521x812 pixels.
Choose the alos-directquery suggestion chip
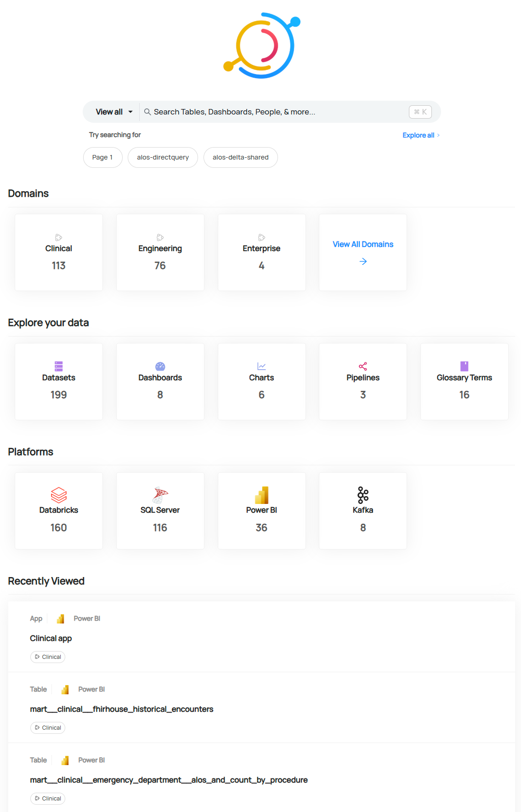point(163,157)
